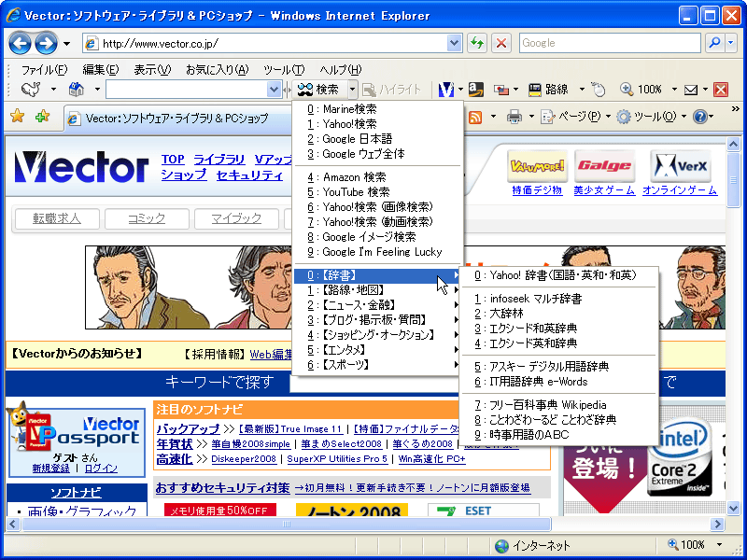
Task: Expand the 【路線・地図】 submenu
Action: pos(377,290)
